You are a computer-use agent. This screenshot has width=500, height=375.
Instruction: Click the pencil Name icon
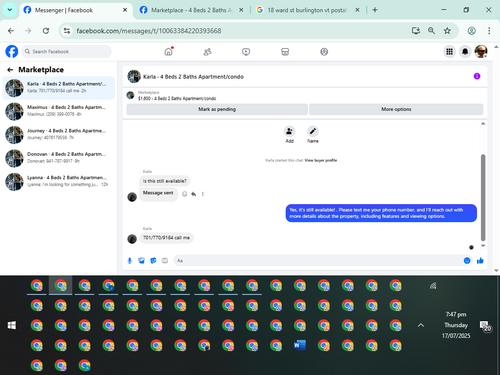(313, 131)
